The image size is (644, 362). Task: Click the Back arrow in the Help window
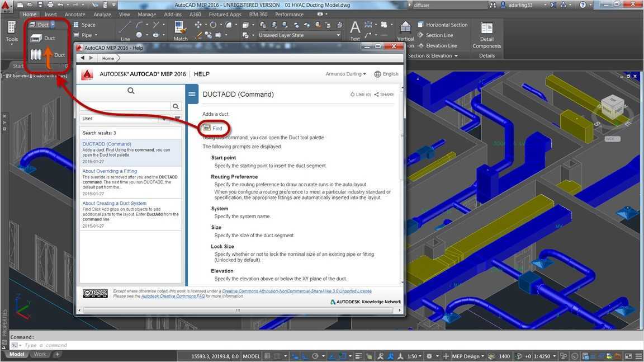(x=83, y=58)
